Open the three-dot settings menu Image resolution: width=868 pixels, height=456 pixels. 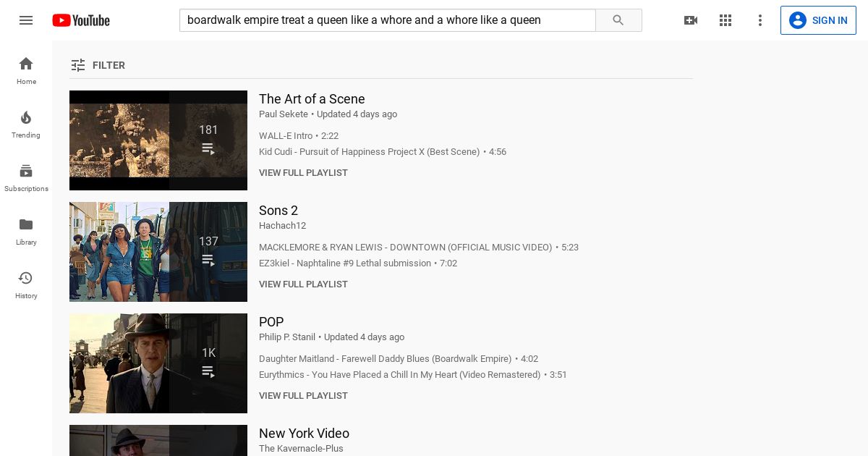[x=760, y=20]
